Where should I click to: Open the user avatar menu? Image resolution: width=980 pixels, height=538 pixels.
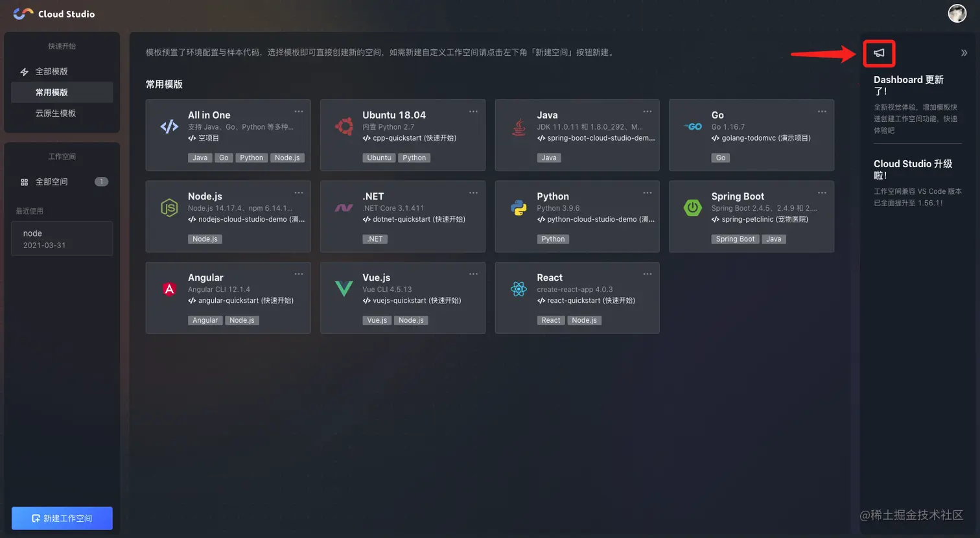(957, 13)
